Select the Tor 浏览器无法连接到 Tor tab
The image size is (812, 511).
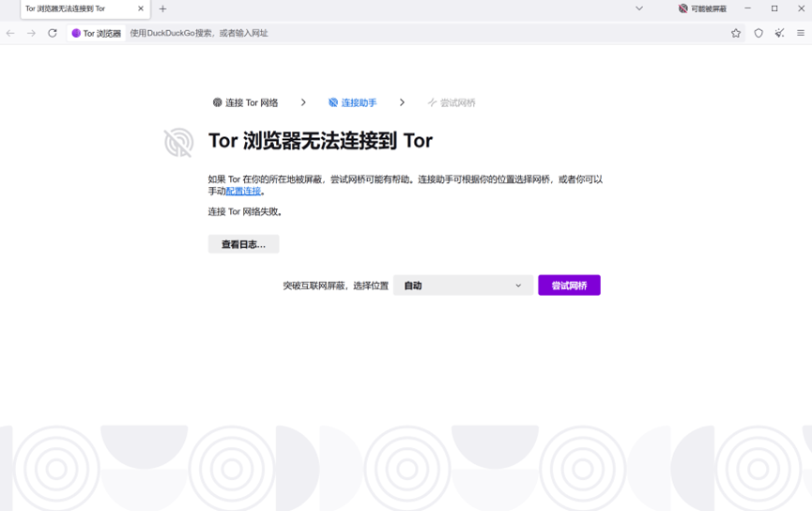(85, 9)
